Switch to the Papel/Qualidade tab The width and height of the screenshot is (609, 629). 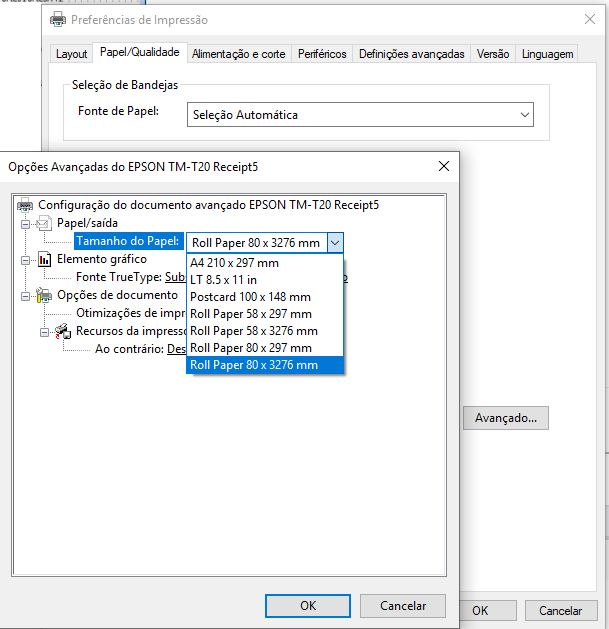pyautogui.click(x=140, y=52)
